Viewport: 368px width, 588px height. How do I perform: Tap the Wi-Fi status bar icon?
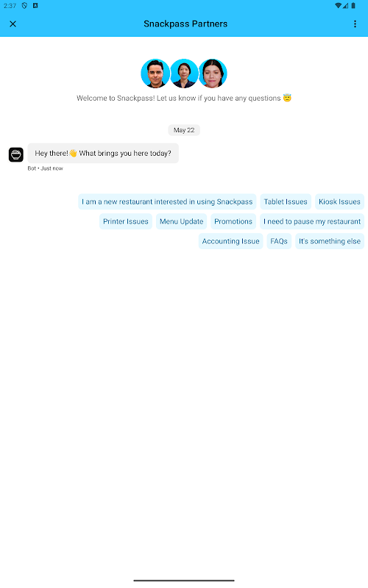[x=338, y=6]
